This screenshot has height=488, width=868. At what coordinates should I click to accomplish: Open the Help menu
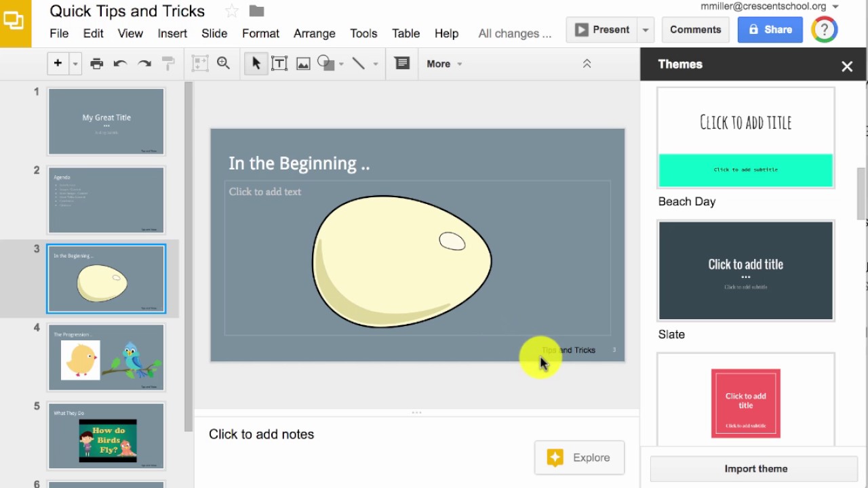point(446,33)
